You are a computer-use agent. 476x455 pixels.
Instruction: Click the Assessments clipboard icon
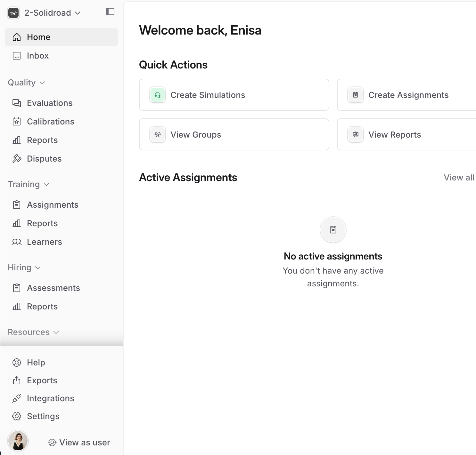pyautogui.click(x=17, y=288)
